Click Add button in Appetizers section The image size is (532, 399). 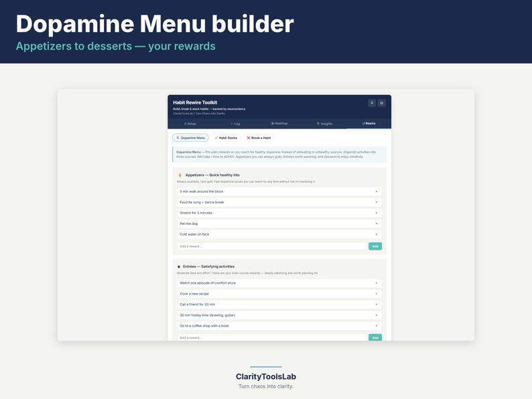point(375,246)
